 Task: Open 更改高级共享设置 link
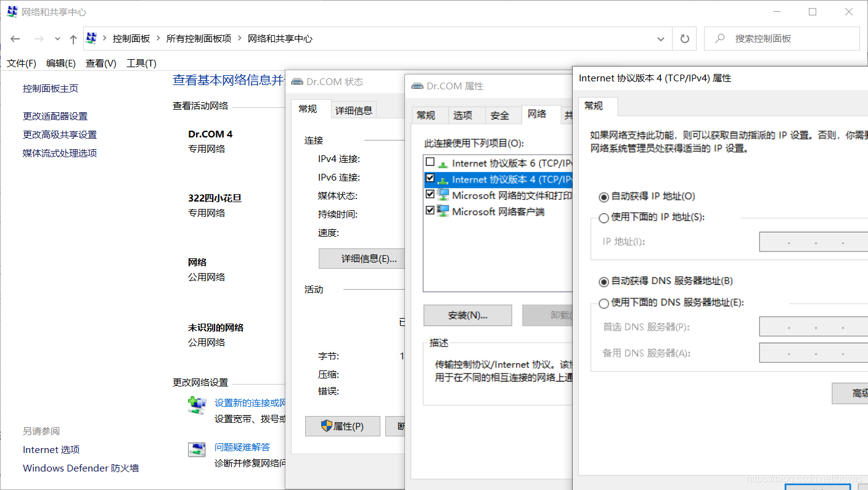click(60, 134)
